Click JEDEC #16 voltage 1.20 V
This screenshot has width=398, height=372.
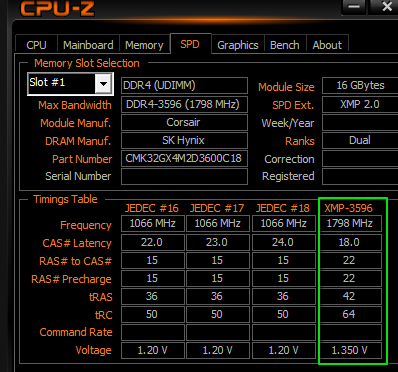point(153,350)
